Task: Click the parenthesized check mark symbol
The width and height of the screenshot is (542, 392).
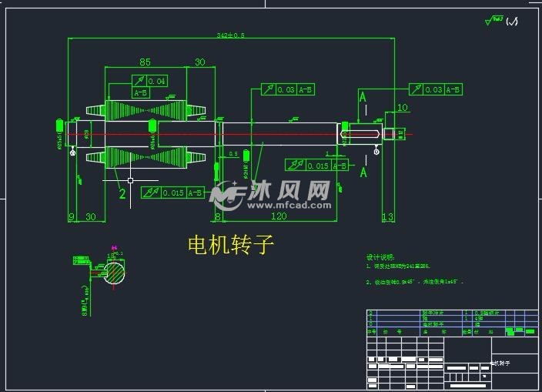Action: [512, 22]
